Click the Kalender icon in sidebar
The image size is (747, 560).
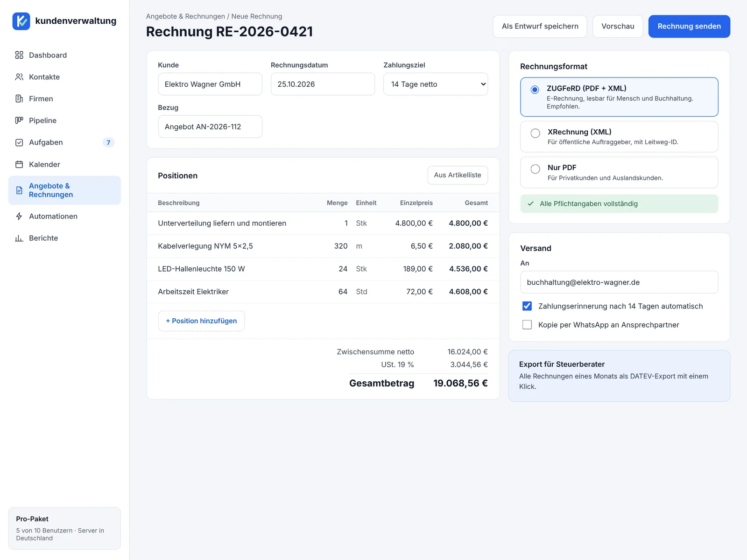tap(19, 164)
